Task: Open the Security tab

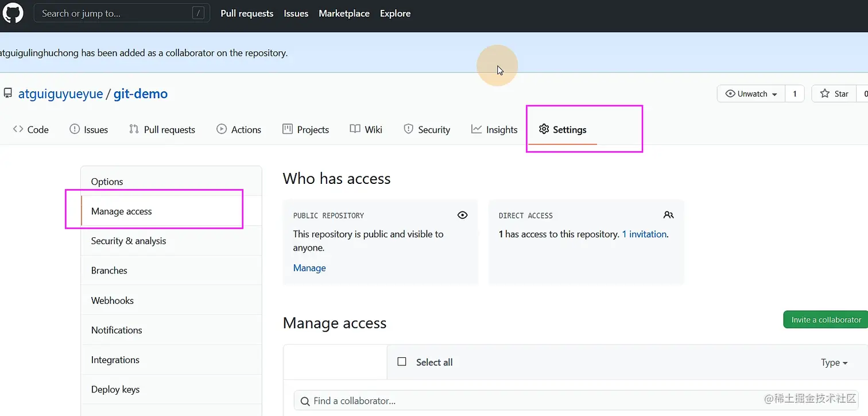Action: pyautogui.click(x=427, y=129)
